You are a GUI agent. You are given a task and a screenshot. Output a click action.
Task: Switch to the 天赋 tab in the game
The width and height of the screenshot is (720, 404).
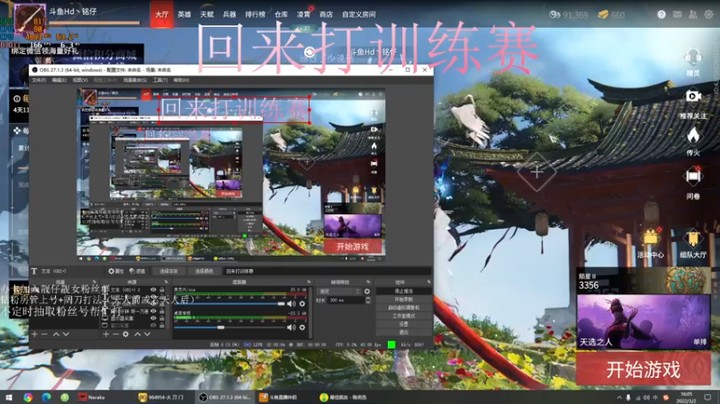207,14
